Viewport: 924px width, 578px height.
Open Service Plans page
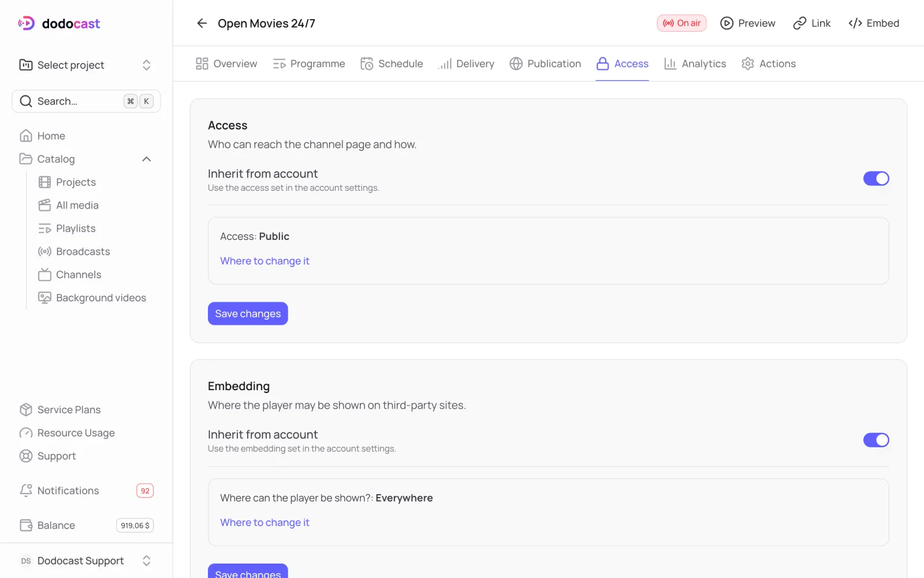pyautogui.click(x=86, y=410)
